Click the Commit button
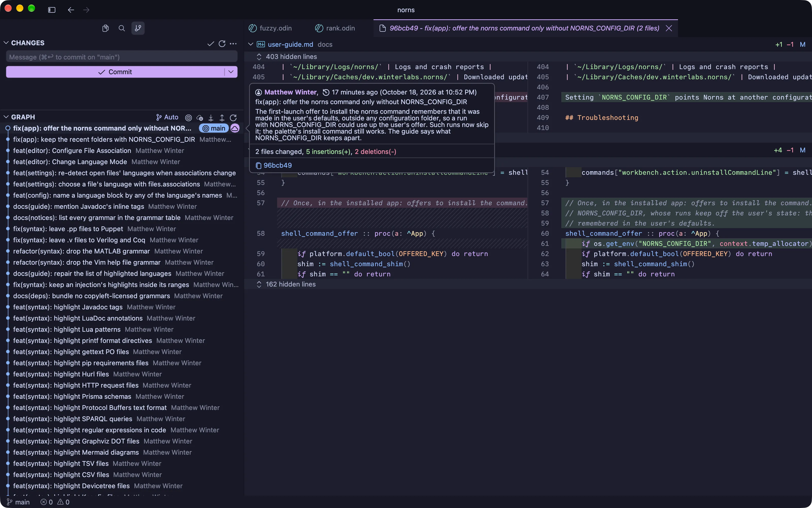 pyautogui.click(x=115, y=72)
